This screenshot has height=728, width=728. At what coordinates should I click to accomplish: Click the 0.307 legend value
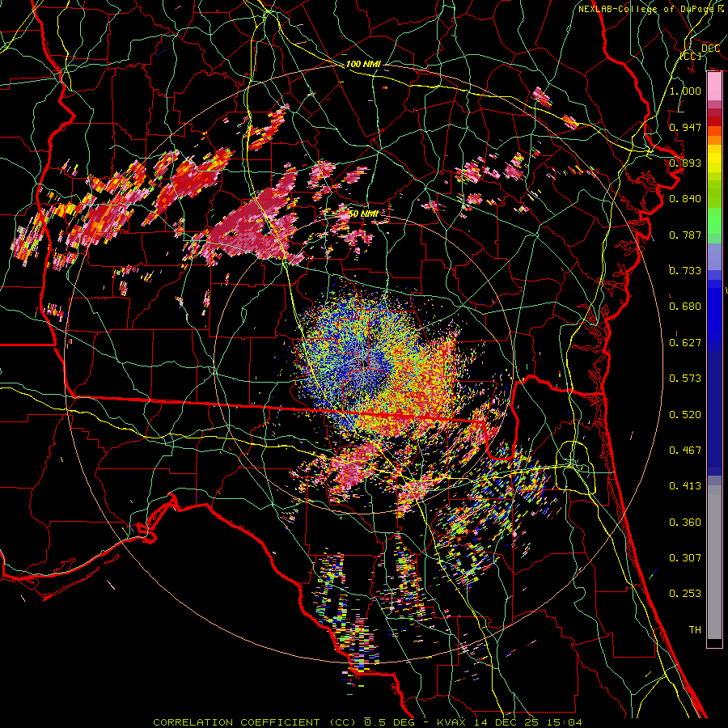685,558
